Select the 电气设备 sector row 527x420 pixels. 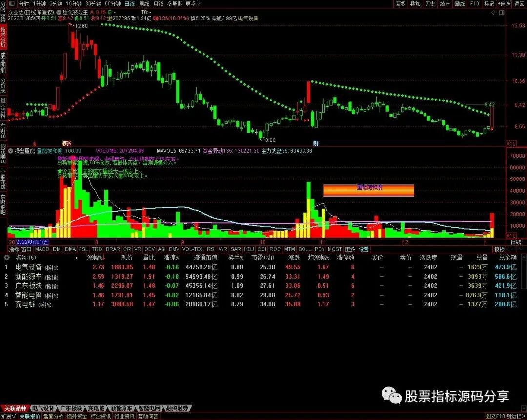(x=263, y=267)
